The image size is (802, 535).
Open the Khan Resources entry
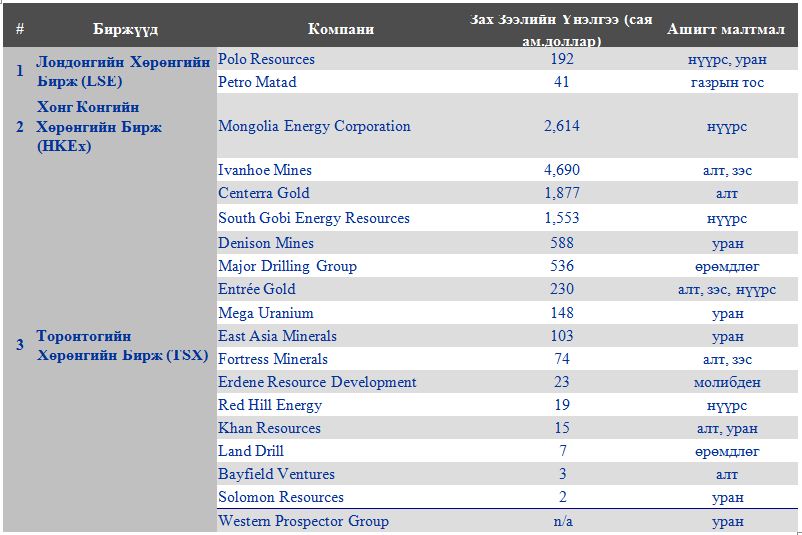tap(269, 428)
